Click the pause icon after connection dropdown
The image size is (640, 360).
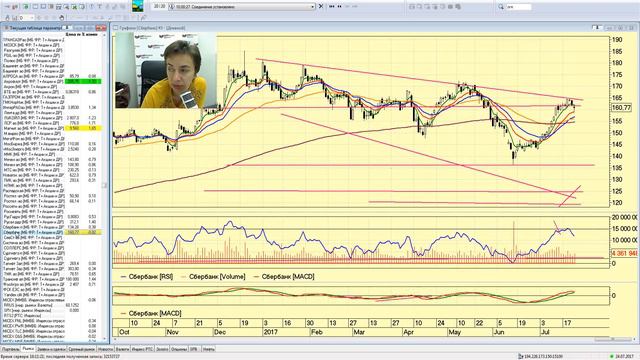(340, 7)
